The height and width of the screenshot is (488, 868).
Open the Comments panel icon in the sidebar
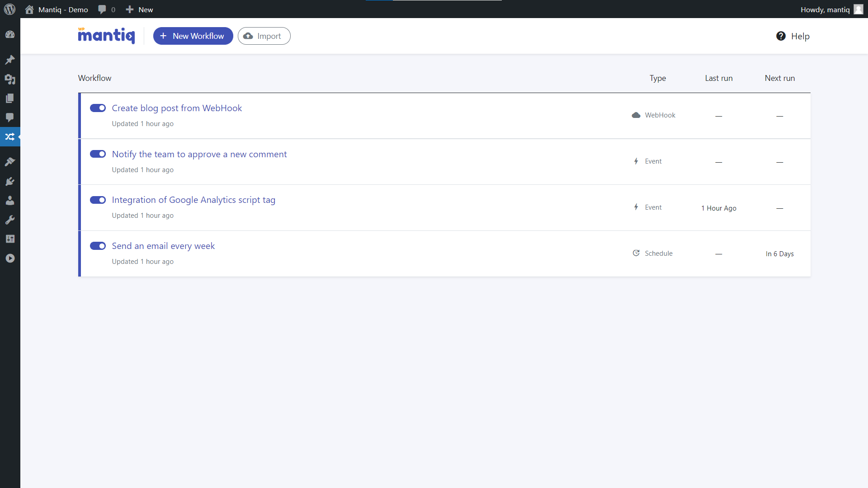point(10,118)
